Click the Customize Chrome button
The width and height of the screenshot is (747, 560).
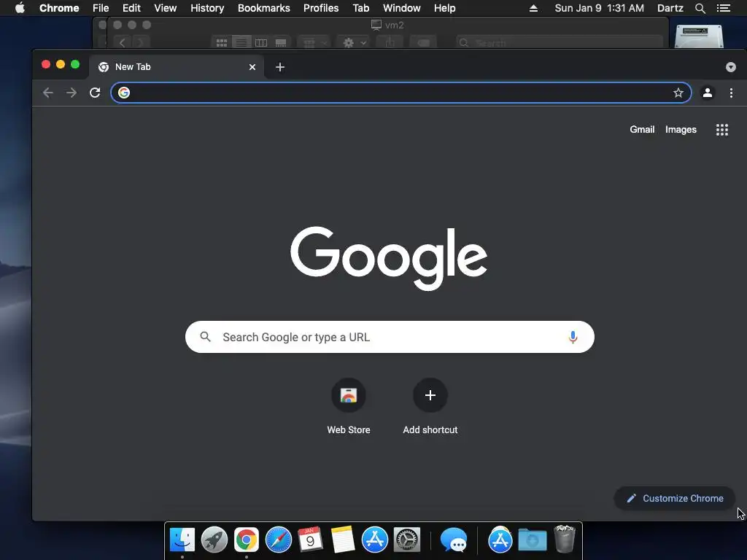click(x=675, y=498)
